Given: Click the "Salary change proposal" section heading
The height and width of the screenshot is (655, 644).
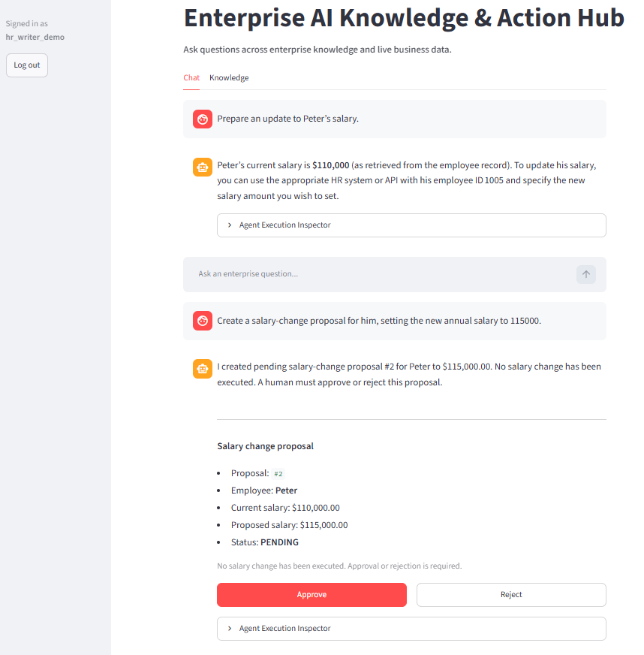Looking at the screenshot, I should click(265, 446).
